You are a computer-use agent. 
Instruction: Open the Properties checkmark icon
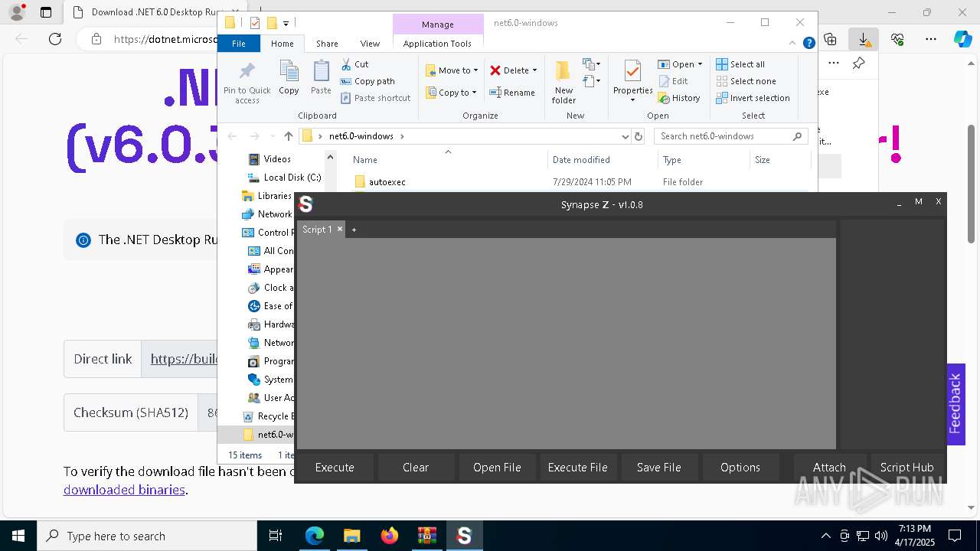point(632,73)
